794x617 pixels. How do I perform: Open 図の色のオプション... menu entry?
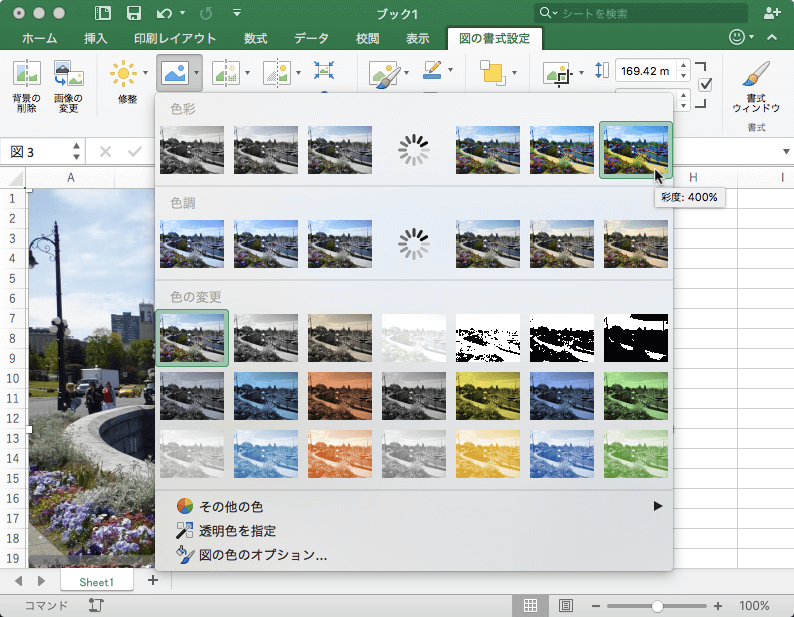click(261, 555)
